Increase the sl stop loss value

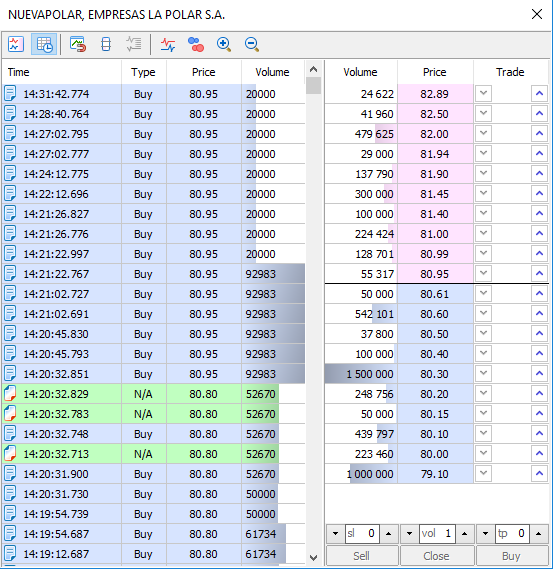point(389,534)
